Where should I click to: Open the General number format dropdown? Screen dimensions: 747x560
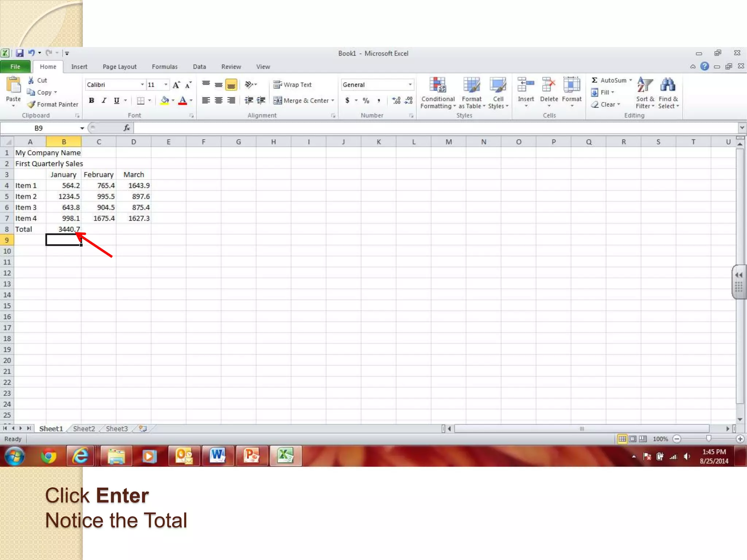410,85
